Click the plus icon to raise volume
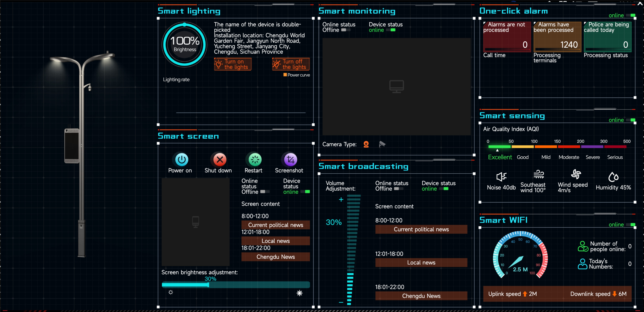This screenshot has width=644, height=312. [341, 200]
